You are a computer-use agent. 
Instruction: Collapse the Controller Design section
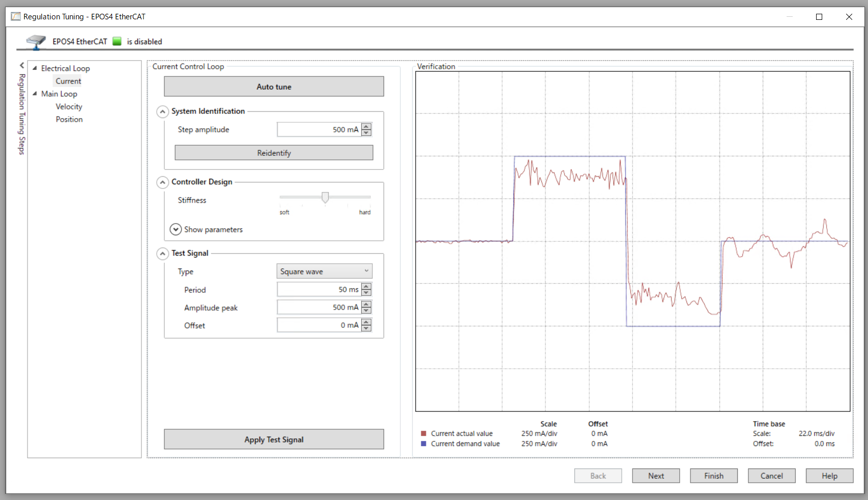coord(162,182)
